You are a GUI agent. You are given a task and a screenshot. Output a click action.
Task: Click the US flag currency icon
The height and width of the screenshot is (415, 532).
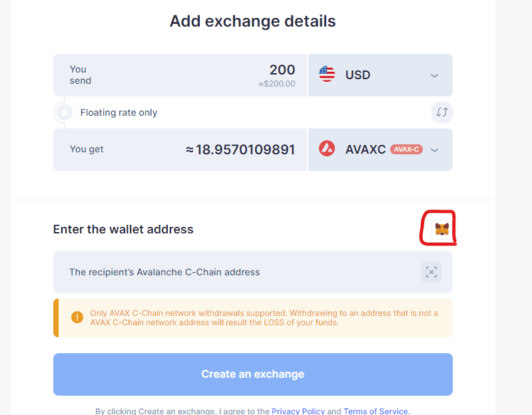[x=327, y=74]
